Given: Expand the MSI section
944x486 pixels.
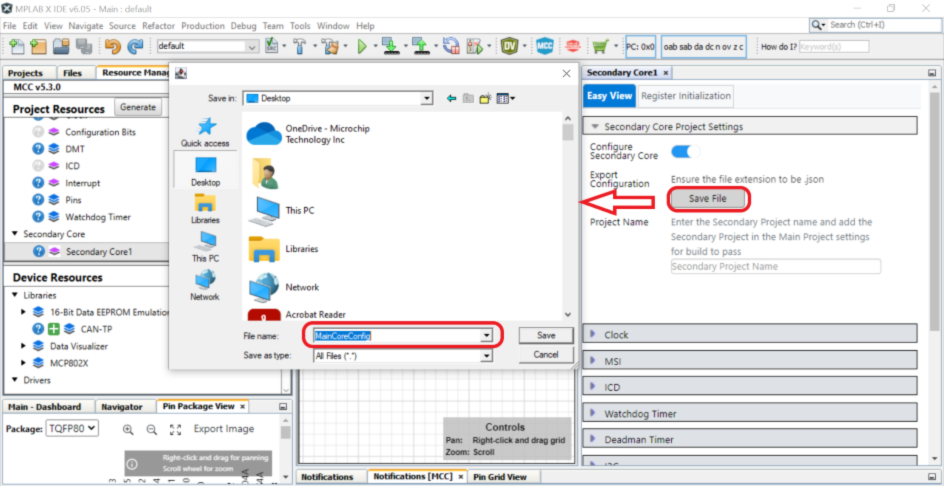Looking at the screenshot, I should tap(750, 361).
